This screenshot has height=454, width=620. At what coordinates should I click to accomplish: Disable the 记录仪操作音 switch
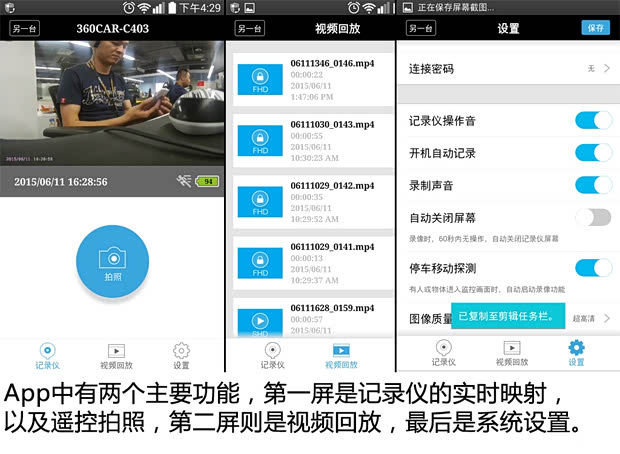pos(593,121)
